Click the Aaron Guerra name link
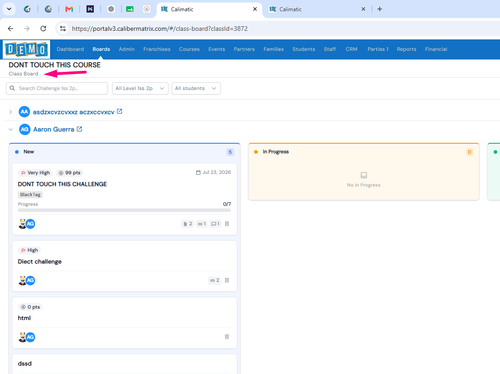 click(54, 129)
